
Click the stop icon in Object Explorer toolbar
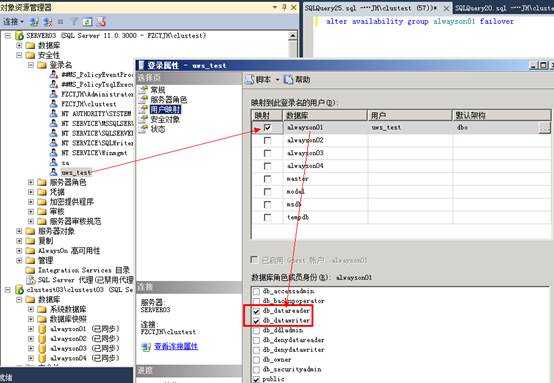(61, 22)
